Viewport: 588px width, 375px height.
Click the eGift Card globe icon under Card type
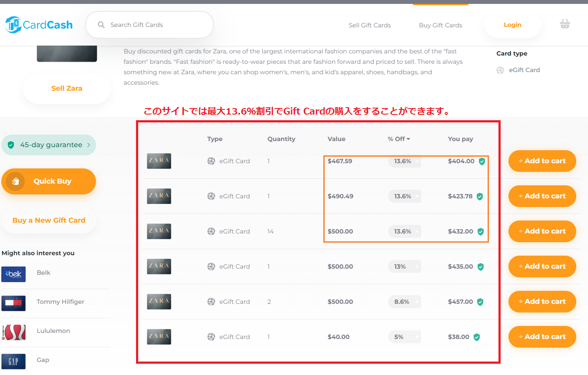pyautogui.click(x=500, y=70)
